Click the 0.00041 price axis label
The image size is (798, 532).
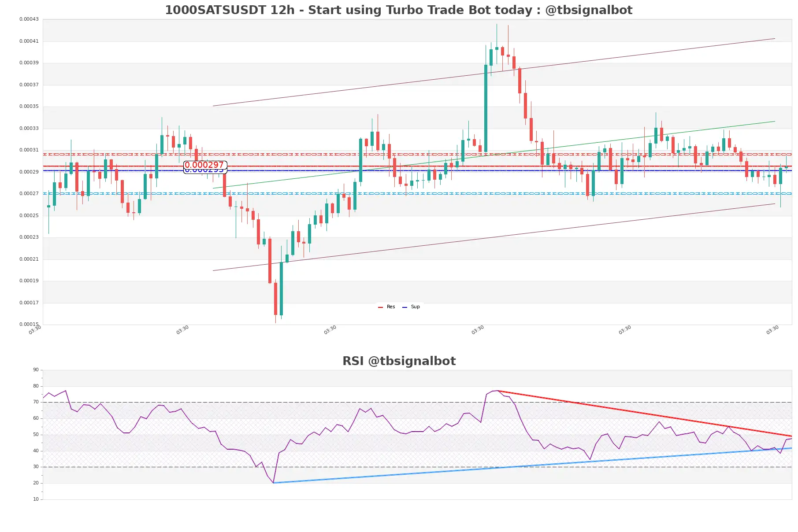[29, 41]
